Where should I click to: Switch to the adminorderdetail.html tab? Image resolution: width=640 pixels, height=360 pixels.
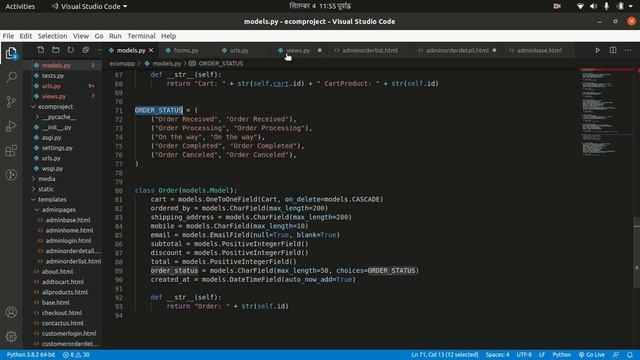[x=457, y=50]
